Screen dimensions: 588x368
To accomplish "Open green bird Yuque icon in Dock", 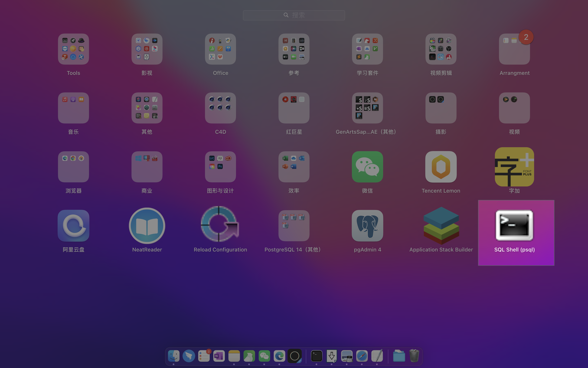I will (249, 356).
